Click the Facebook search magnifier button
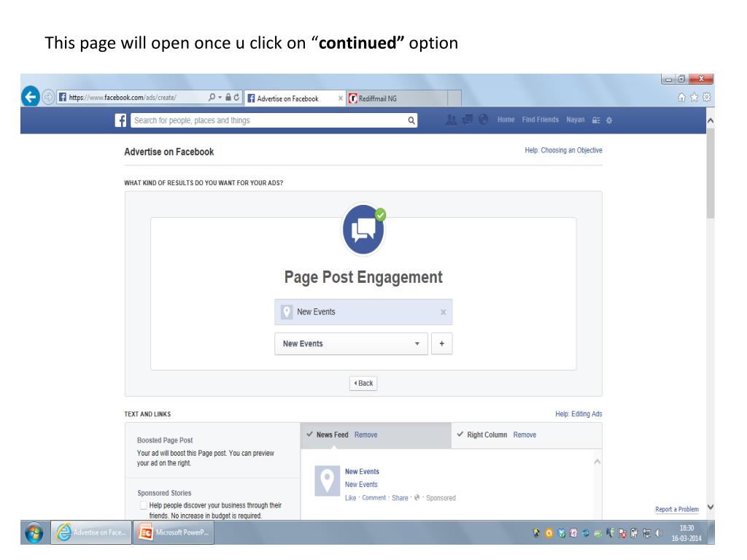747x560 pixels. coord(411,120)
